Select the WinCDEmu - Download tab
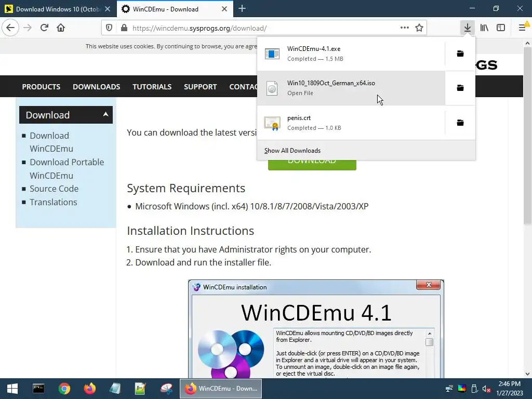Viewport: 532px width, 399px height. 175,9
